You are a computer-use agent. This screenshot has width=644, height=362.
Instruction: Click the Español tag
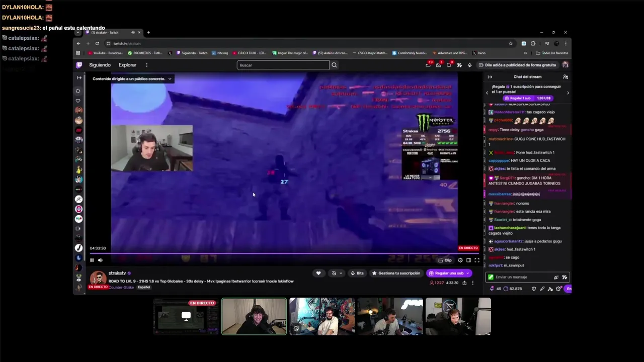144,287
